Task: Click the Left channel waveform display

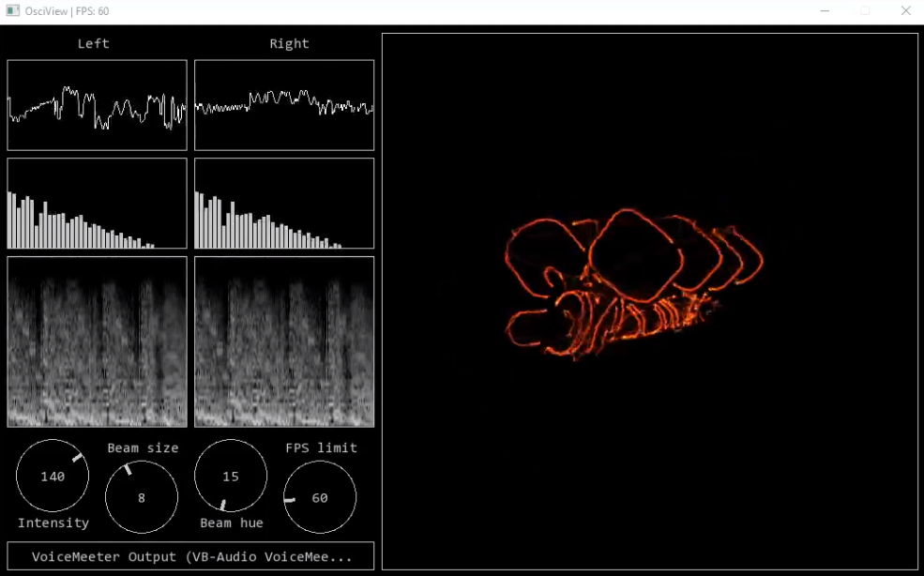Action: 98,105
